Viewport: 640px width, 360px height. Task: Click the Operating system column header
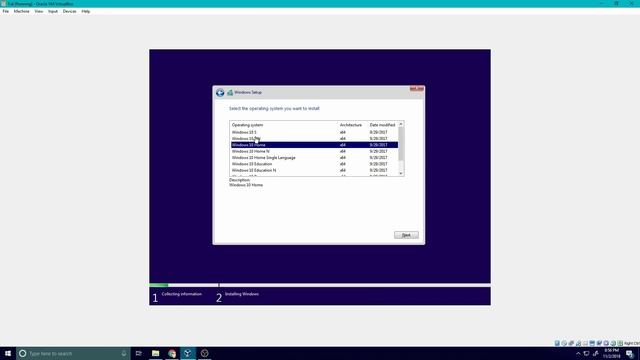[247, 125]
